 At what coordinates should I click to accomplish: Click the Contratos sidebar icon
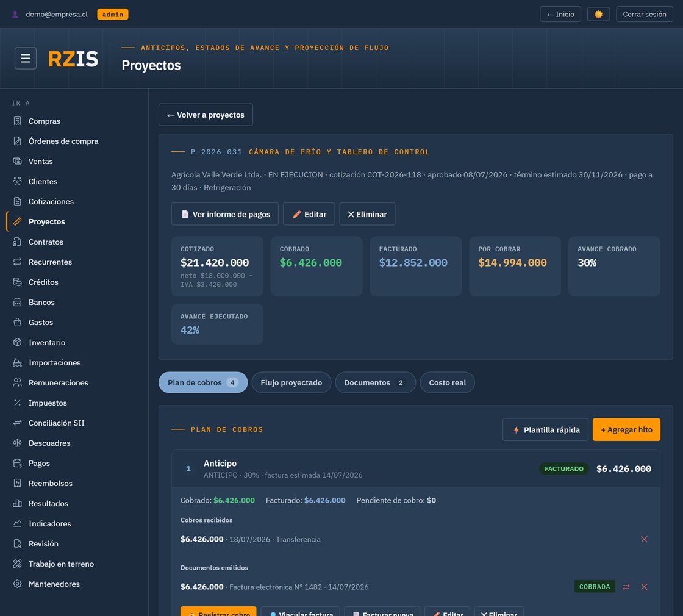[18, 242]
